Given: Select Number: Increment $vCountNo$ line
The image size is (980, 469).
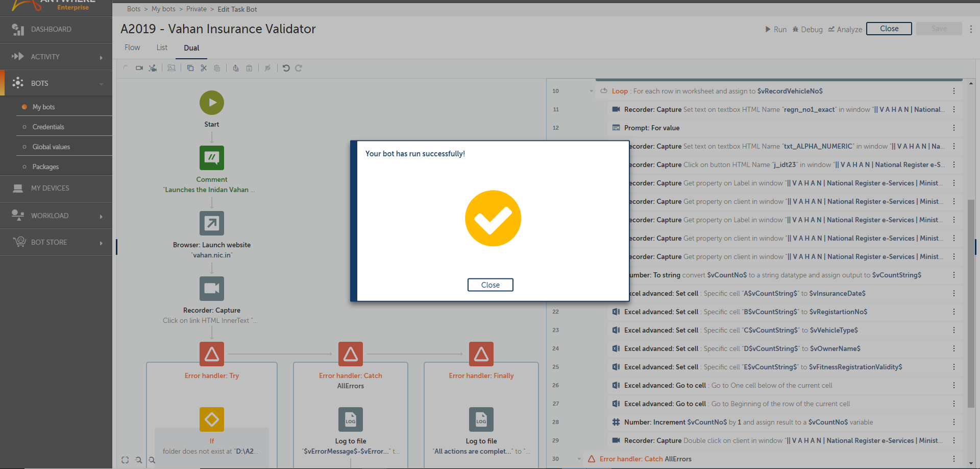Looking at the screenshot, I should point(785,422).
